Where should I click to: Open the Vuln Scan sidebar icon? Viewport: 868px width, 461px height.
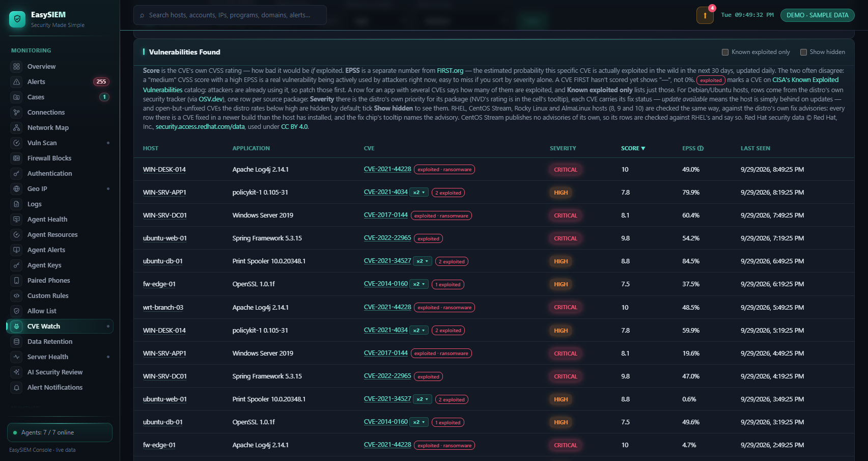coord(17,143)
